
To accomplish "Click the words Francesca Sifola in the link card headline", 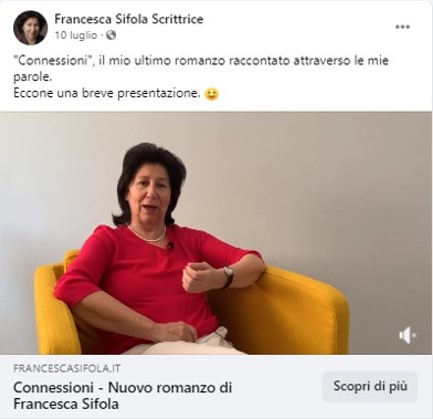I will (66, 404).
